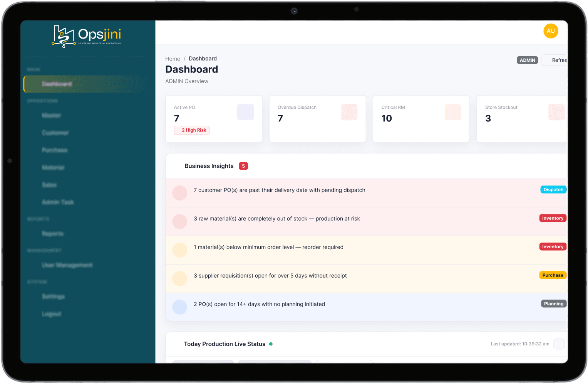Click the "Today Production Live Status" heading
The image size is (588, 384).
[224, 344]
